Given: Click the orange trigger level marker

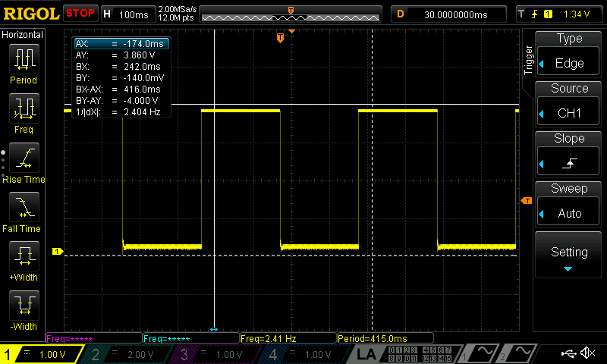Looking at the screenshot, I should click(526, 200).
